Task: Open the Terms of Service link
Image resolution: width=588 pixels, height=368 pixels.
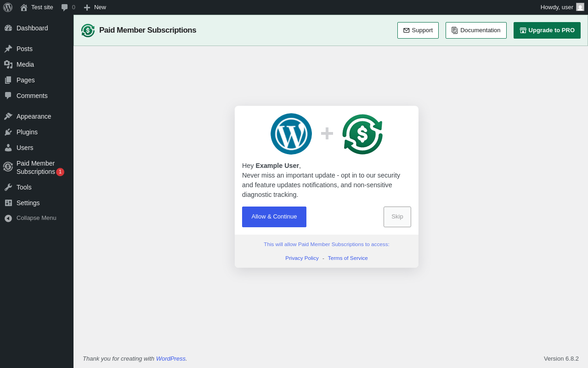Action: point(348,258)
